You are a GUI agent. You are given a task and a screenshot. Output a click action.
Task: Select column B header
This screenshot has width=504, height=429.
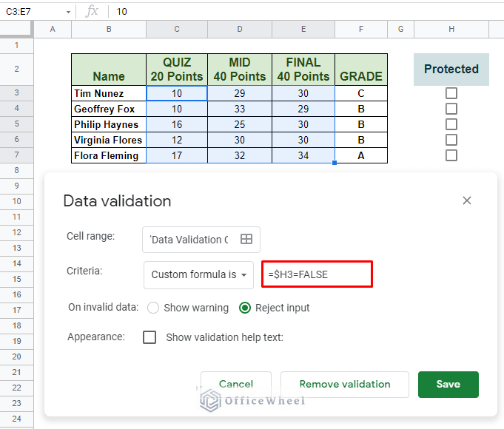pyautogui.click(x=109, y=30)
